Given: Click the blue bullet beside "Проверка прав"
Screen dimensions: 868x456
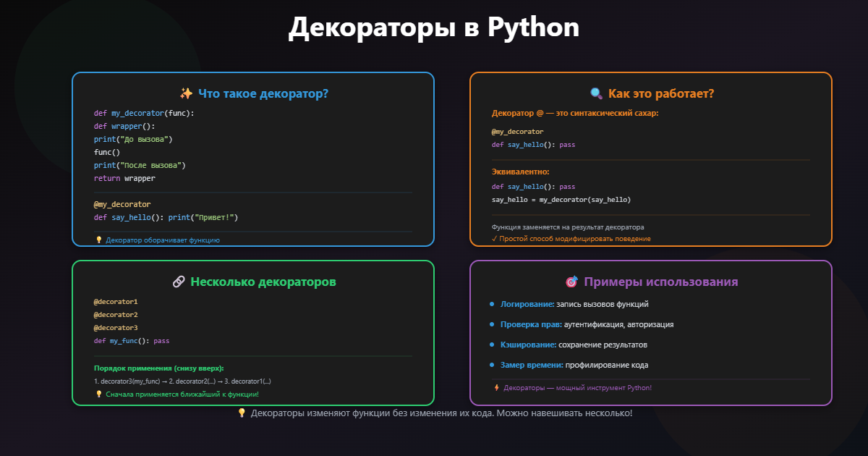Looking at the screenshot, I should coord(492,324).
